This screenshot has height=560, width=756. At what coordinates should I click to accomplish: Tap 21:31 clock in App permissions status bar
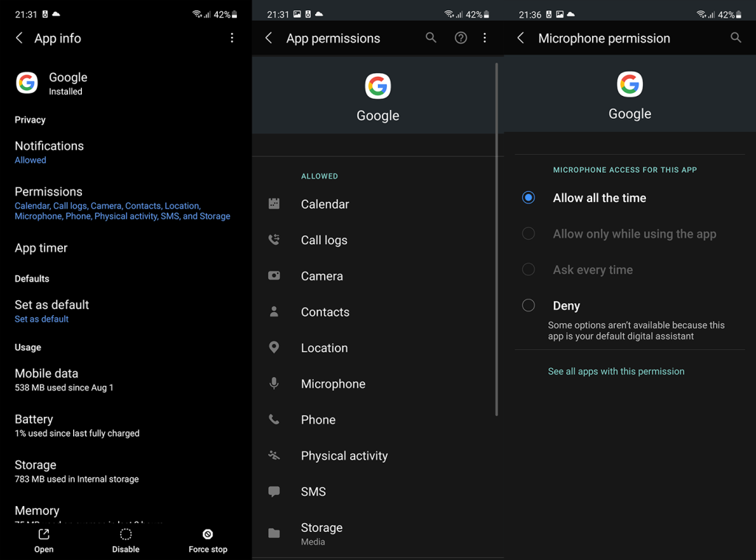(x=278, y=15)
